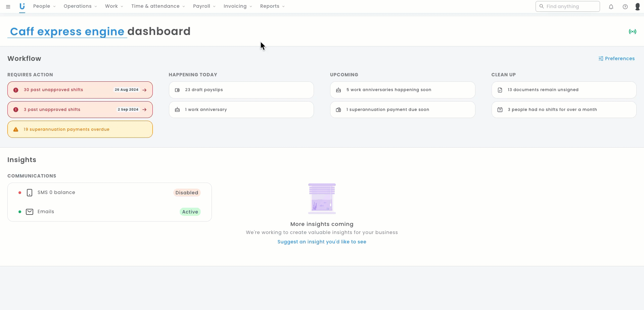Expand the Payroll dropdown menu
Screen dimensions: 644x310
point(204,6)
